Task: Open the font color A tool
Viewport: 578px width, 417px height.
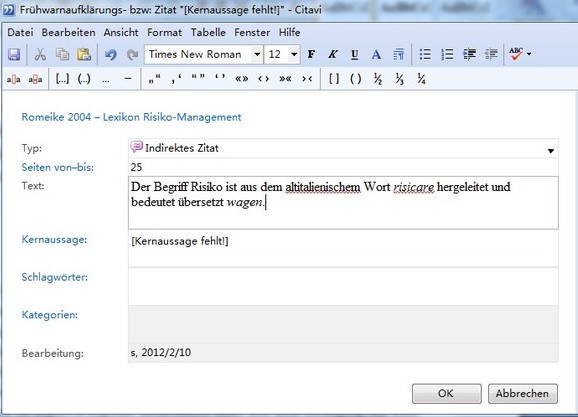Action: (x=376, y=55)
